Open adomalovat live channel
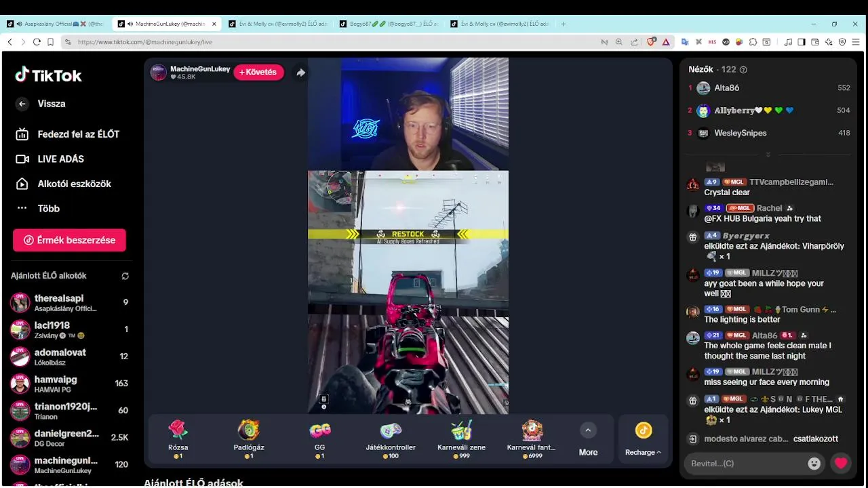This screenshot has width=868, height=488. coord(69,357)
